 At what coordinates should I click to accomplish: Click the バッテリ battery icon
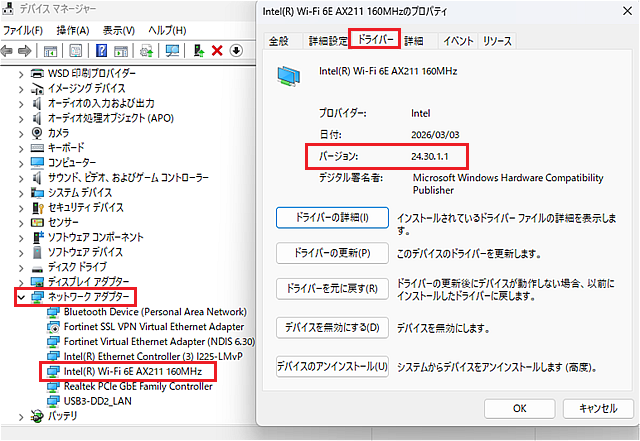(37, 416)
